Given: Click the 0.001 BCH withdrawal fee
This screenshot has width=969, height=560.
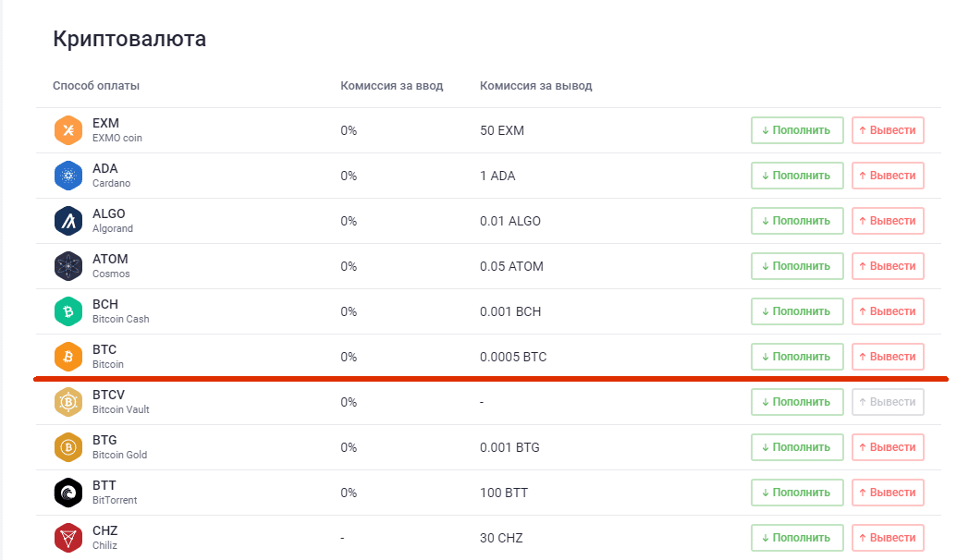Looking at the screenshot, I should pyautogui.click(x=510, y=311).
